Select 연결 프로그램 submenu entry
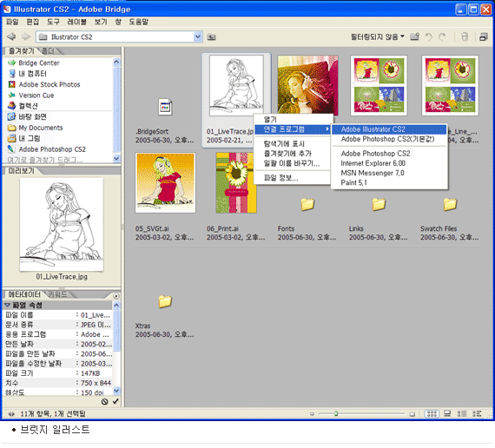Image resolution: width=495 pixels, height=448 pixels. pyautogui.click(x=292, y=129)
